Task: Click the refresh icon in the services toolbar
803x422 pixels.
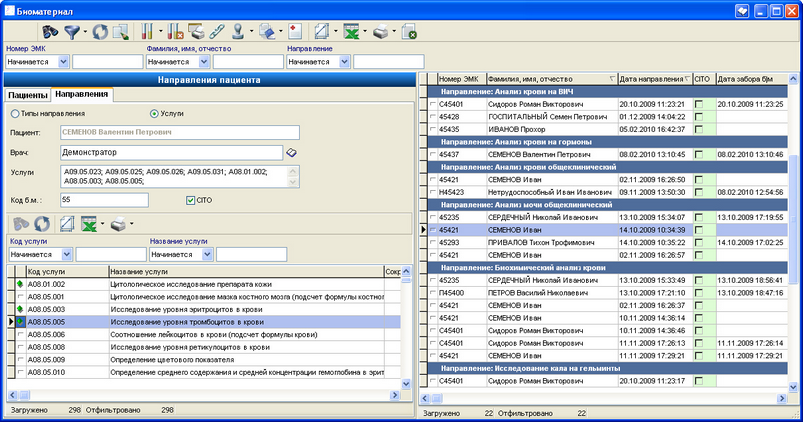Action: (x=42, y=224)
